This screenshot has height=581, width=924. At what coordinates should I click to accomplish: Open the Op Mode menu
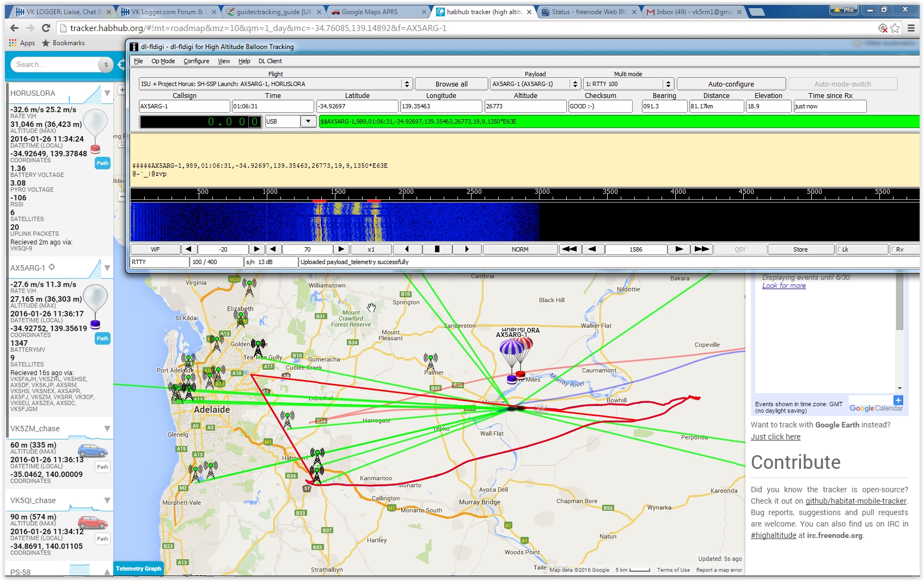(163, 61)
